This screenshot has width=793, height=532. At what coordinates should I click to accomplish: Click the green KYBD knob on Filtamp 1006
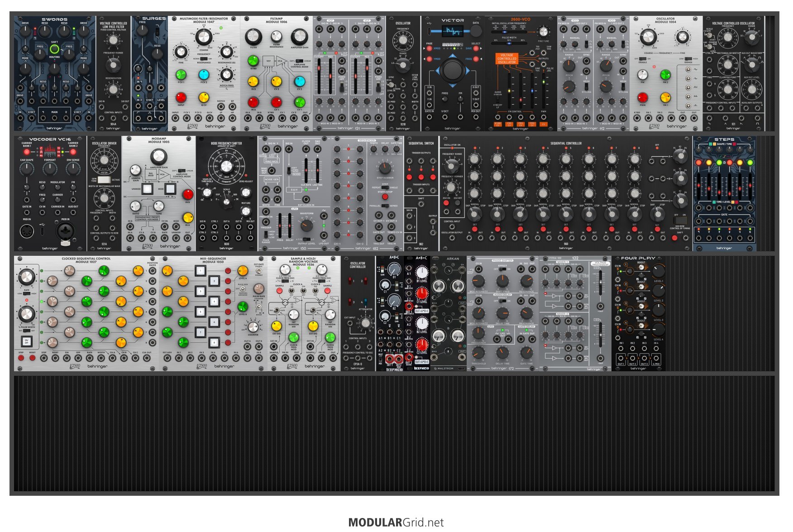[253, 60]
